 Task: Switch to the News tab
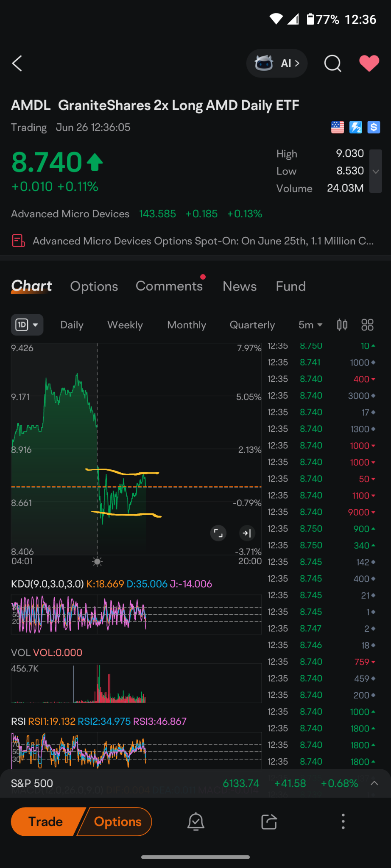pos(240,286)
